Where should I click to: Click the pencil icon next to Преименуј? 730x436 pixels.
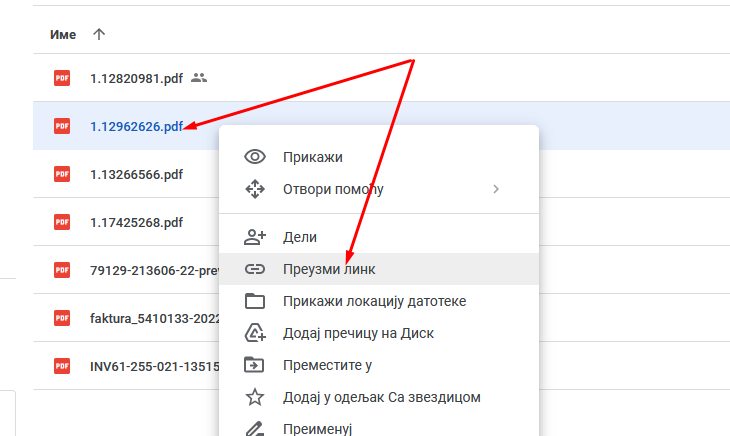255,428
